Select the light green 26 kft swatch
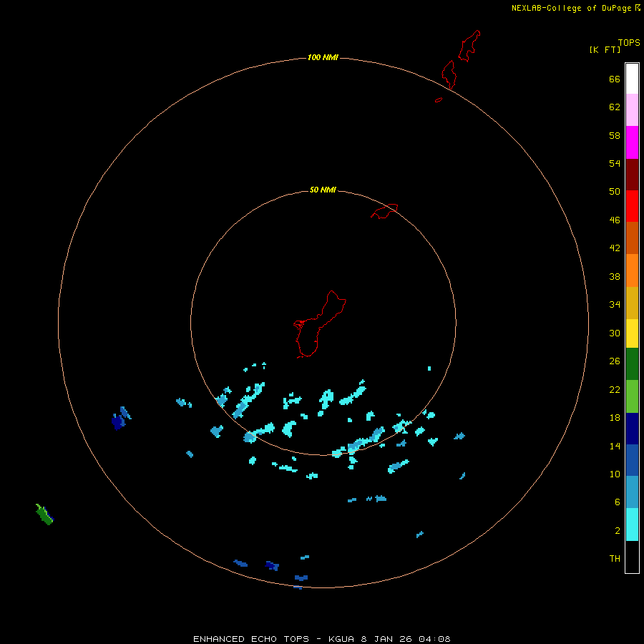 pyautogui.click(x=632, y=396)
